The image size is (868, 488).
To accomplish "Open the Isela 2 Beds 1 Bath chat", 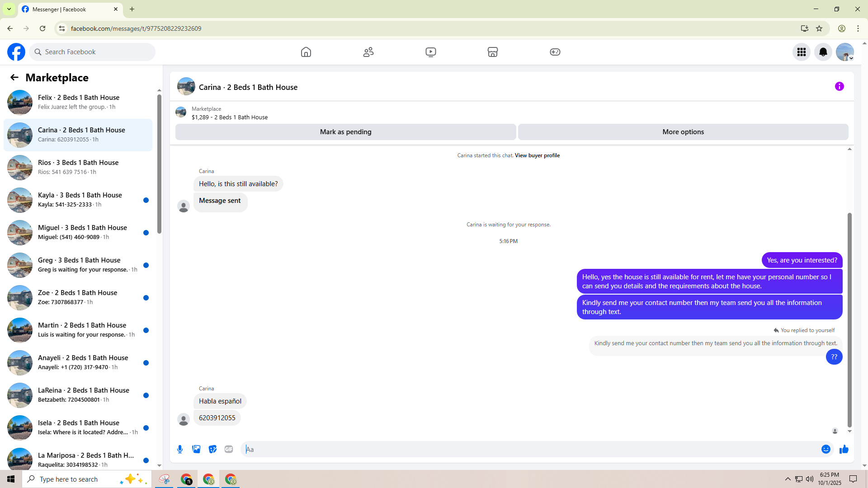I will (x=78, y=428).
